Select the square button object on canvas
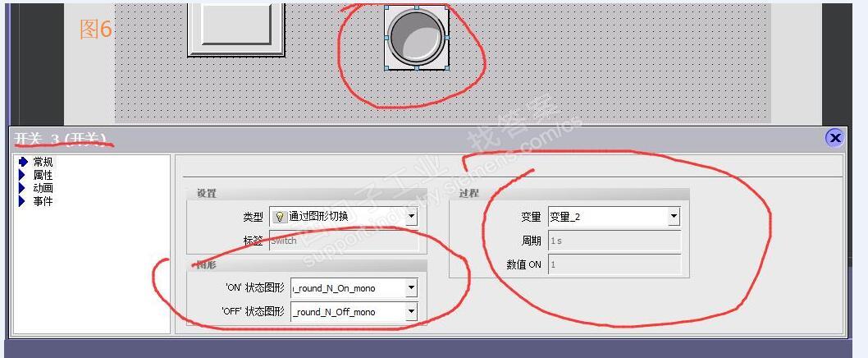 [x=236, y=28]
